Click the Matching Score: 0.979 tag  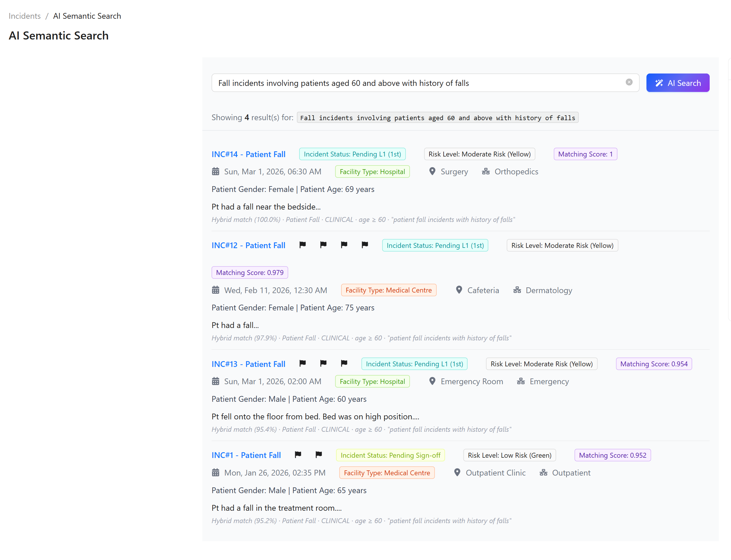click(x=250, y=273)
